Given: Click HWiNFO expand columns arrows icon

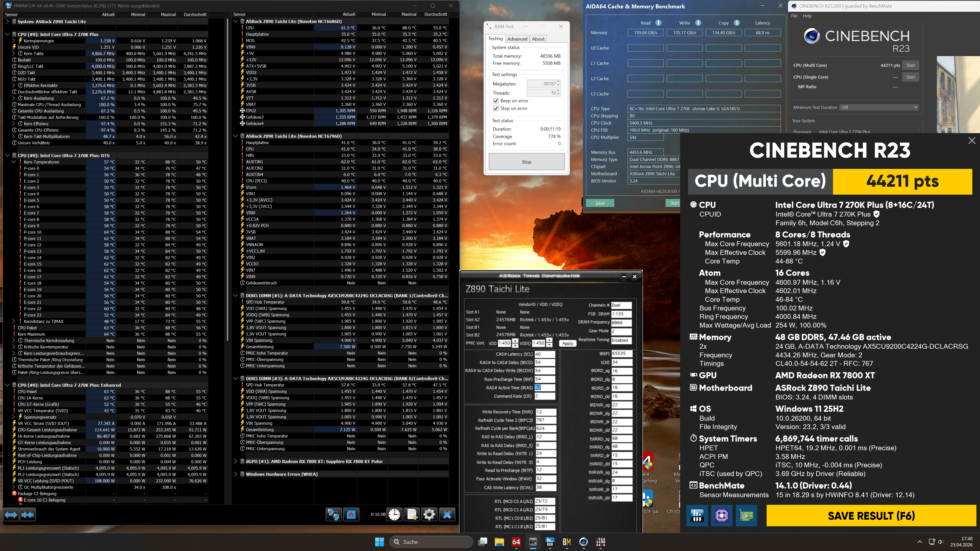Looking at the screenshot, I should point(11,515).
